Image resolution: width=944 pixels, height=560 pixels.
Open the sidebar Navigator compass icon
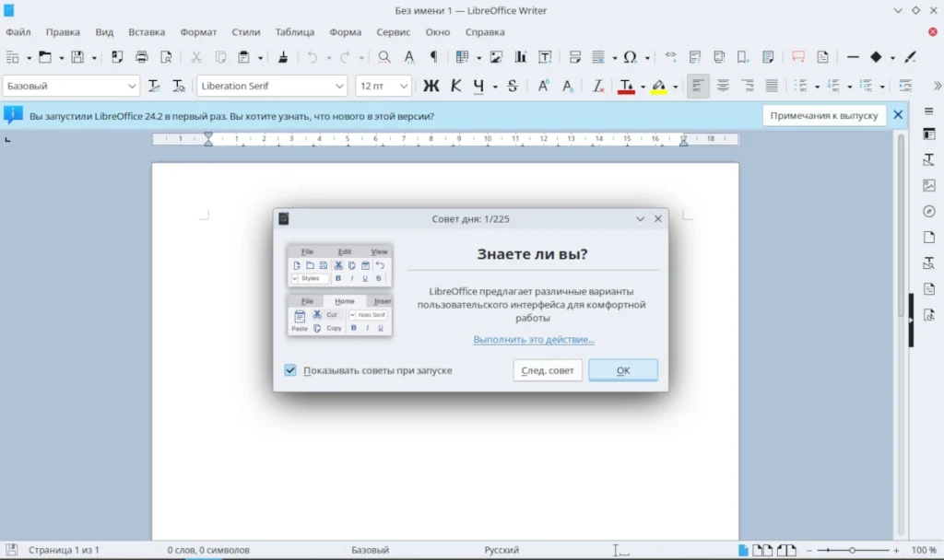(929, 211)
